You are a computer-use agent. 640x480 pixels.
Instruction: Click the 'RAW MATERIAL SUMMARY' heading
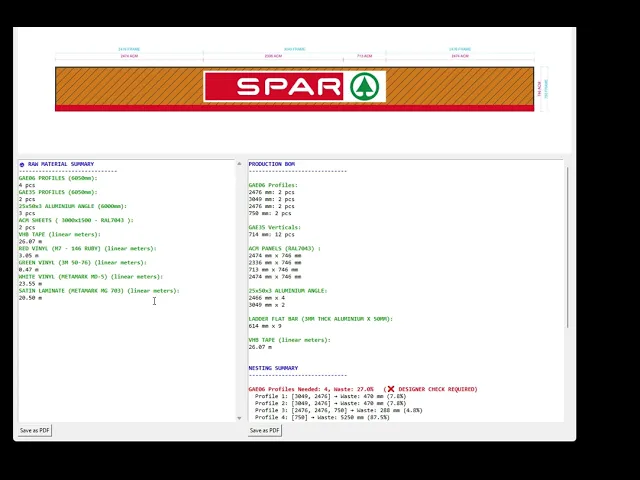(61, 164)
